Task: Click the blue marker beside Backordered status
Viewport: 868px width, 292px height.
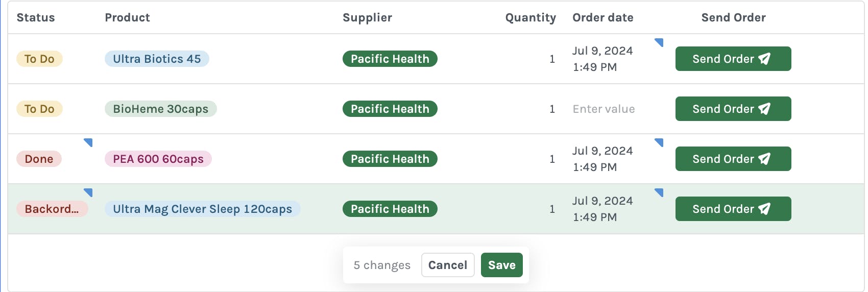Action: click(89, 192)
